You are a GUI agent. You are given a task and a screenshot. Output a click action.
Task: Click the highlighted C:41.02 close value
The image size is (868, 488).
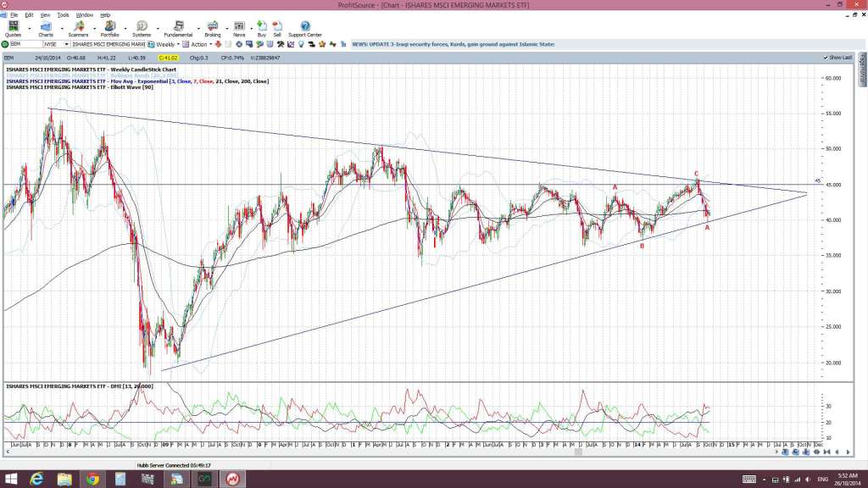(x=169, y=58)
